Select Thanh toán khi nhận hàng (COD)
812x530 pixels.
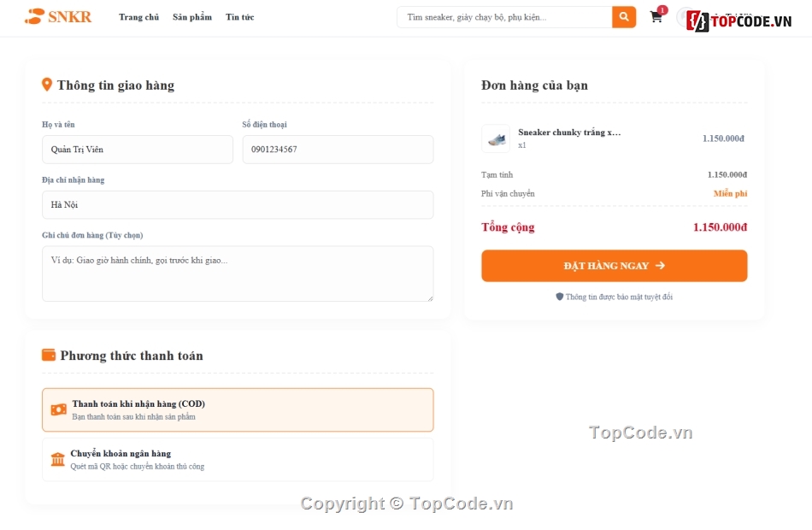238,409
